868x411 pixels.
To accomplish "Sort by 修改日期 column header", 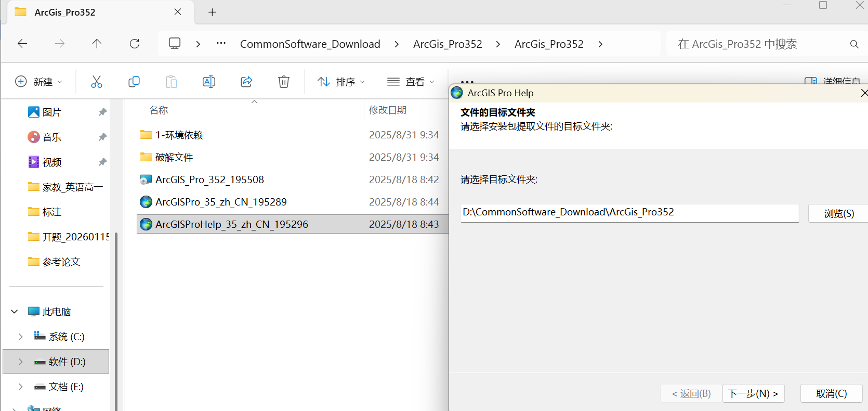I will tap(388, 110).
